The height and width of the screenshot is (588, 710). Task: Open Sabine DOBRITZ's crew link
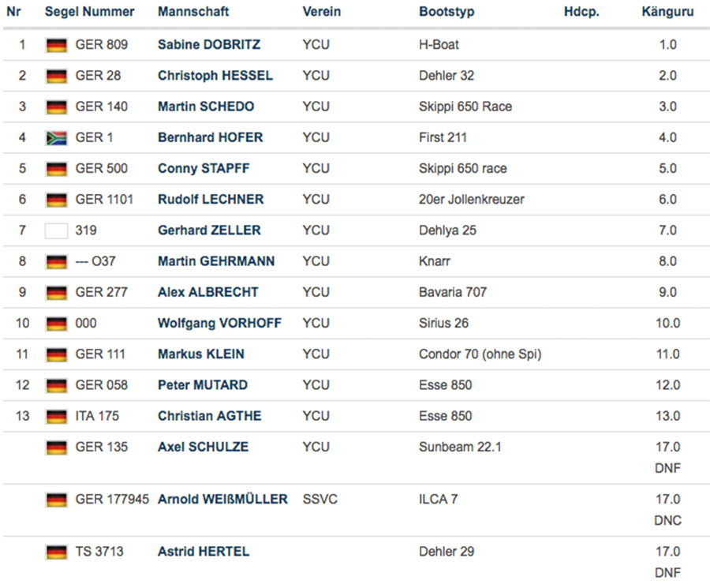coord(208,45)
